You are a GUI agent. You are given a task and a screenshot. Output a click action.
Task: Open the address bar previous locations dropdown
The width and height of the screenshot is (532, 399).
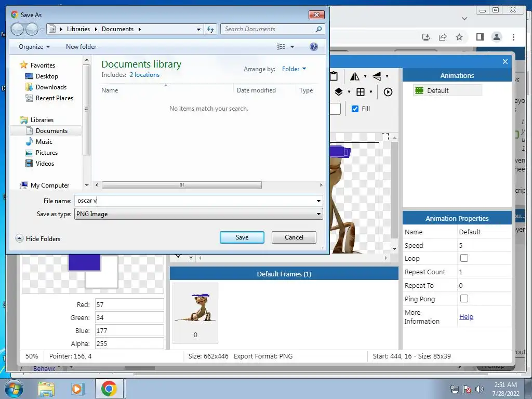tap(198, 29)
